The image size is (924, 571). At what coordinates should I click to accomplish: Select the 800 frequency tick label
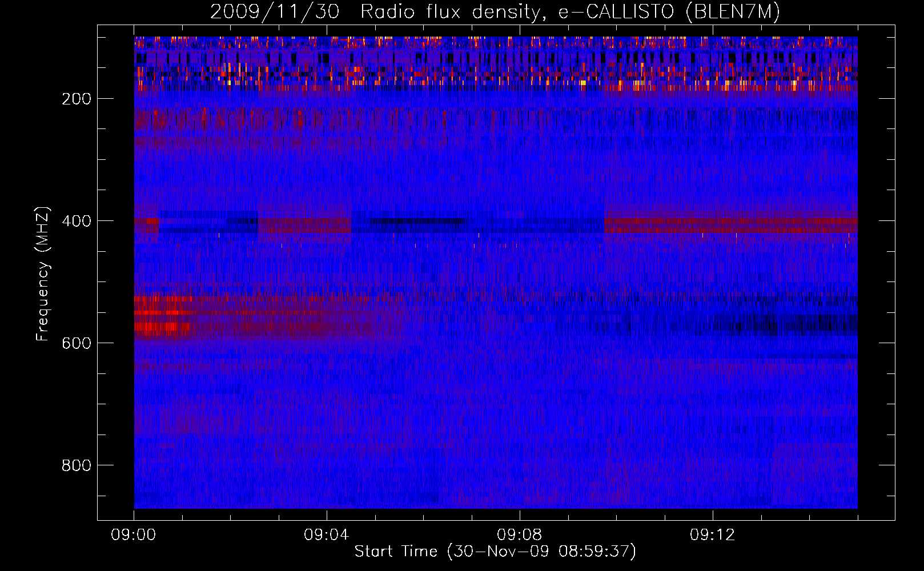pos(77,465)
